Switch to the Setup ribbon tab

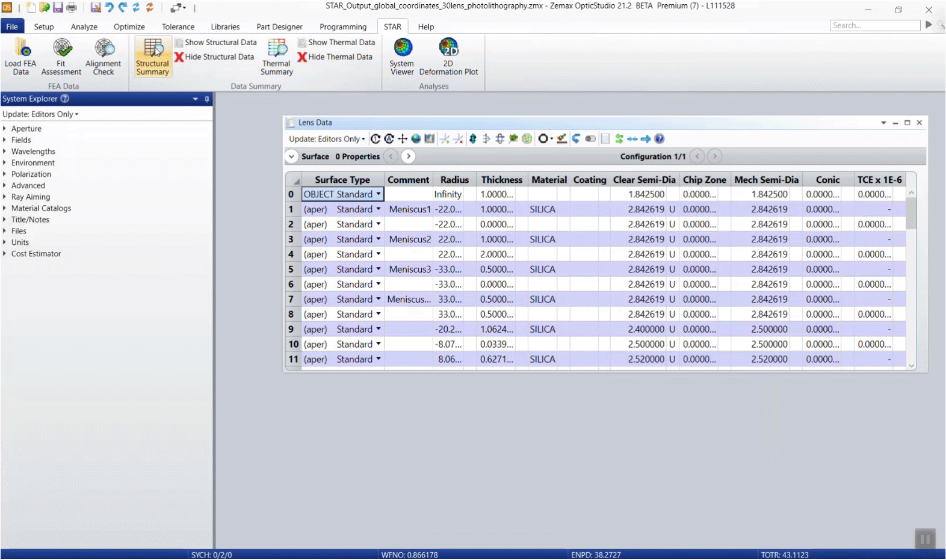click(x=44, y=26)
